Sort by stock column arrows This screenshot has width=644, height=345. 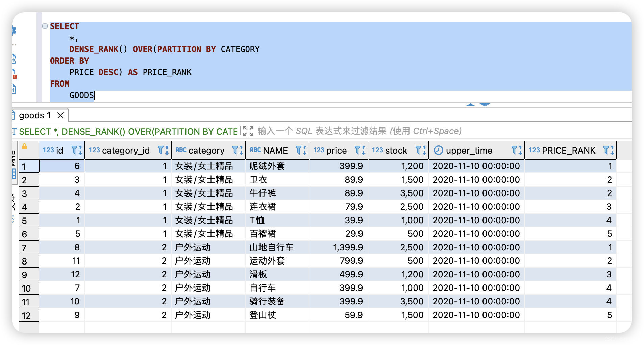point(424,150)
